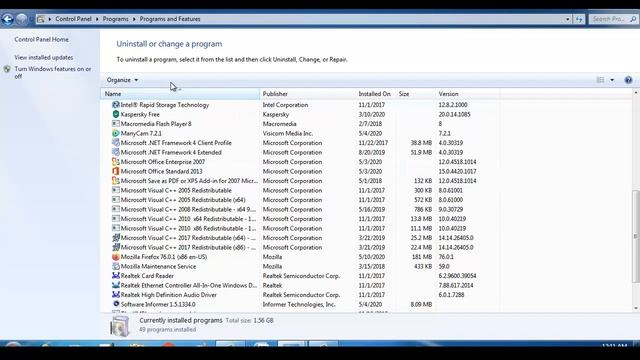Click the vertical scrollbar thumb of program list
This screenshot has width=640, height=360.
tap(636, 236)
